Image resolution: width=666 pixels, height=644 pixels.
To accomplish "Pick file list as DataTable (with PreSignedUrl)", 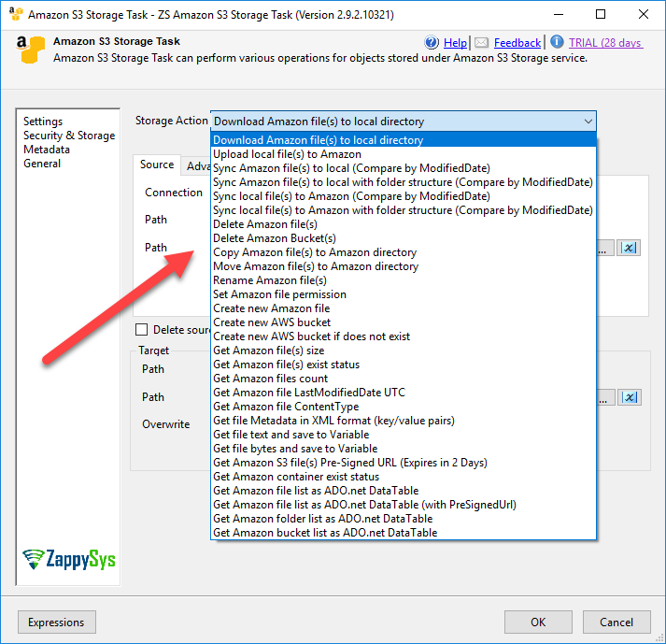I will click(x=404, y=505).
